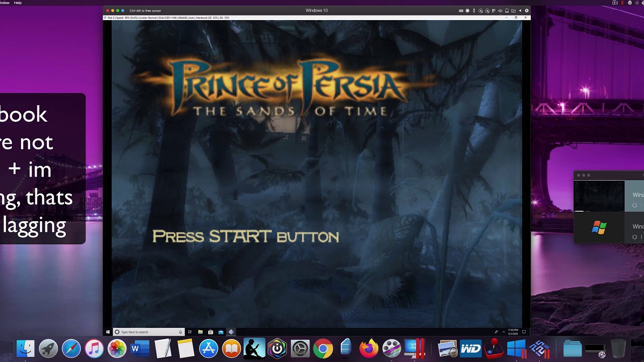Open the orange Books app icon
Image resolution: width=644 pixels, height=362 pixels.
pyautogui.click(x=231, y=348)
